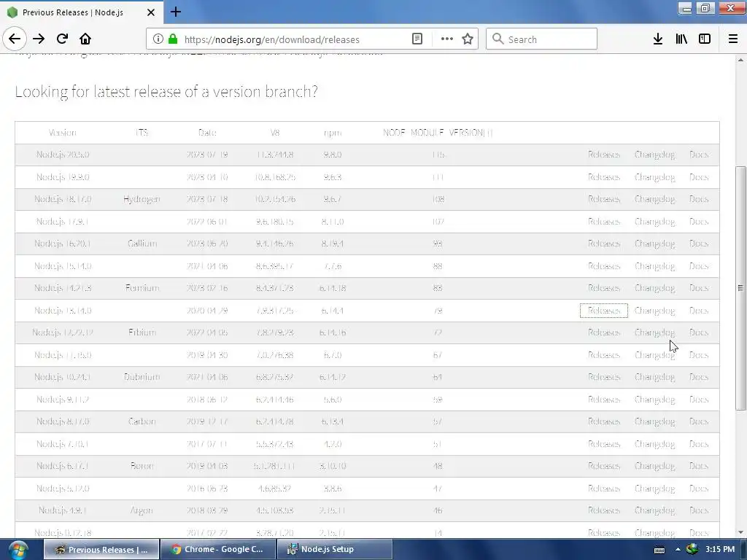Viewport: 747px width, 560px height.
Task: Click the page scrollbar down arrow
Action: 740,532
